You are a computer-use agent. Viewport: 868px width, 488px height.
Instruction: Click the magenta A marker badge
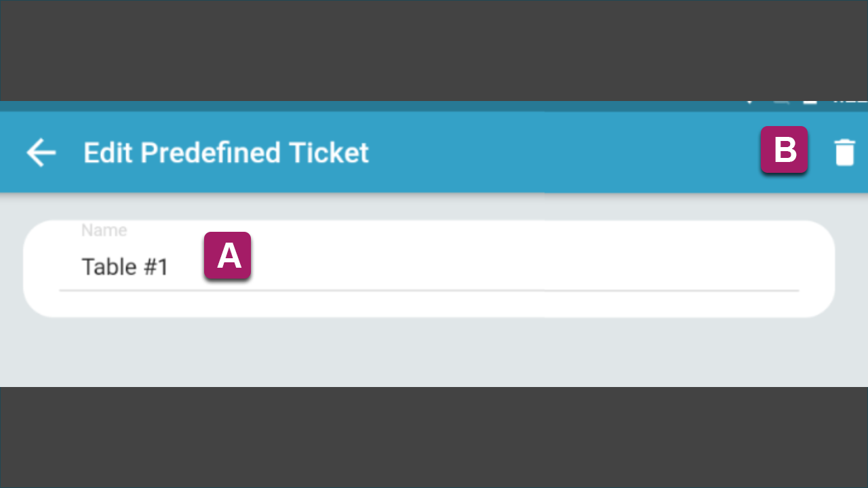tap(228, 256)
